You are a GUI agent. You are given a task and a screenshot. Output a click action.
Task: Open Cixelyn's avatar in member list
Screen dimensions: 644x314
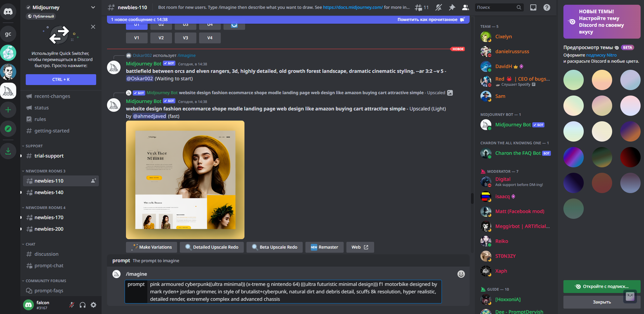pyautogui.click(x=486, y=36)
